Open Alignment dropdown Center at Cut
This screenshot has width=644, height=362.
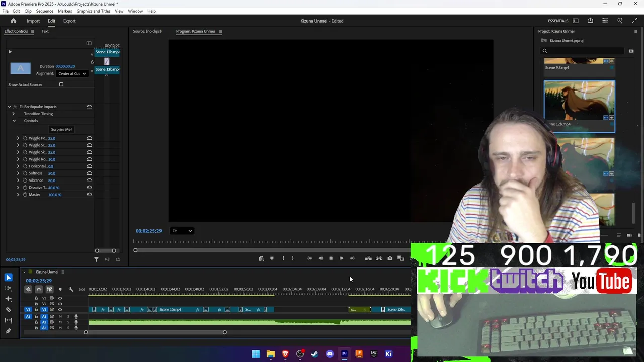[72, 73]
